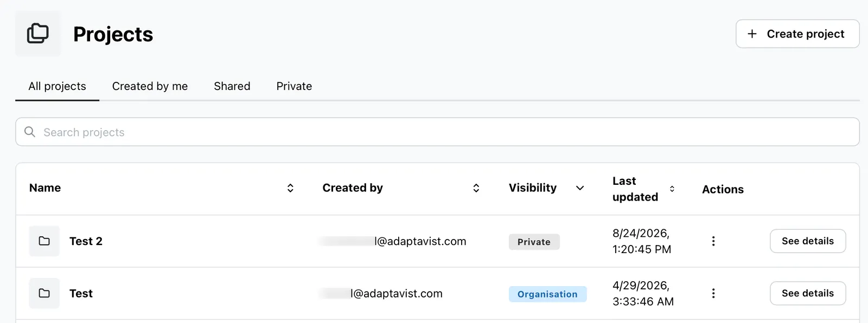Click the Projects stacked-pages icon
The width and height of the screenshot is (868, 323).
38,34
